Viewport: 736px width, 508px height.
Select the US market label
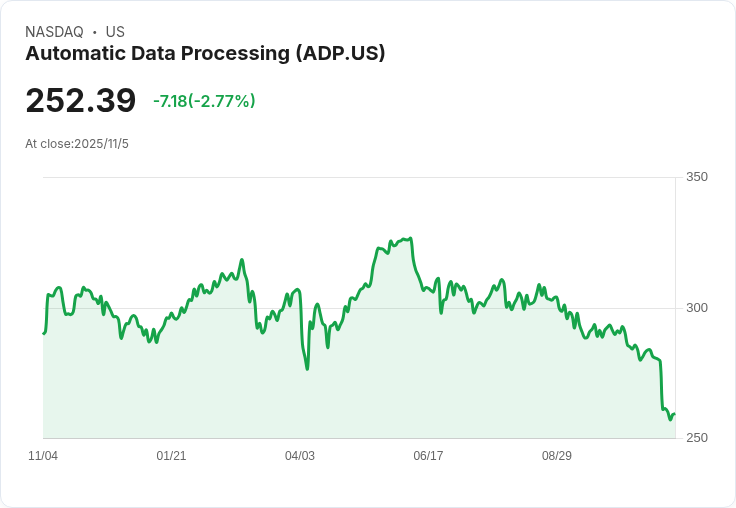point(115,32)
